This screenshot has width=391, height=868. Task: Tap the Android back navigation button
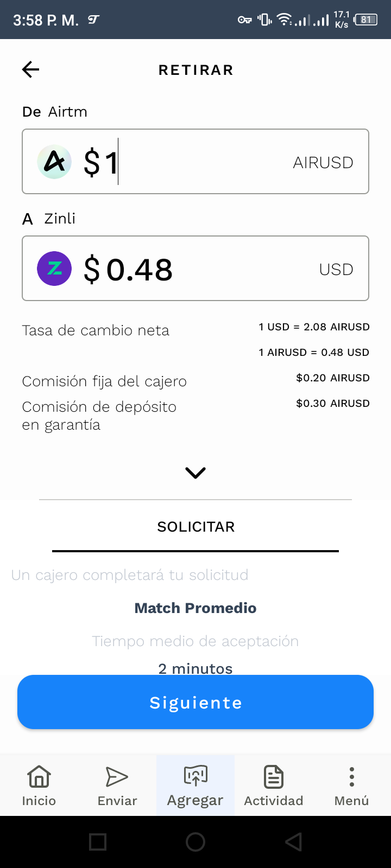293,842
